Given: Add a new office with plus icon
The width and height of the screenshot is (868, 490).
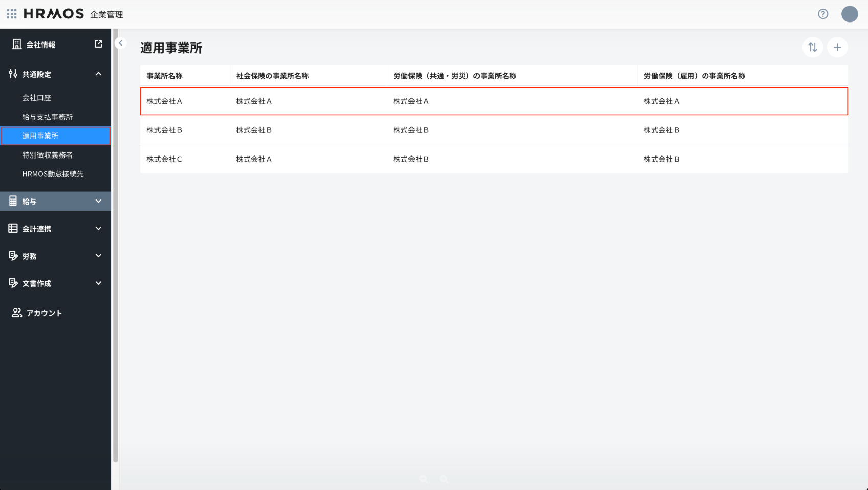Looking at the screenshot, I should pyautogui.click(x=837, y=48).
